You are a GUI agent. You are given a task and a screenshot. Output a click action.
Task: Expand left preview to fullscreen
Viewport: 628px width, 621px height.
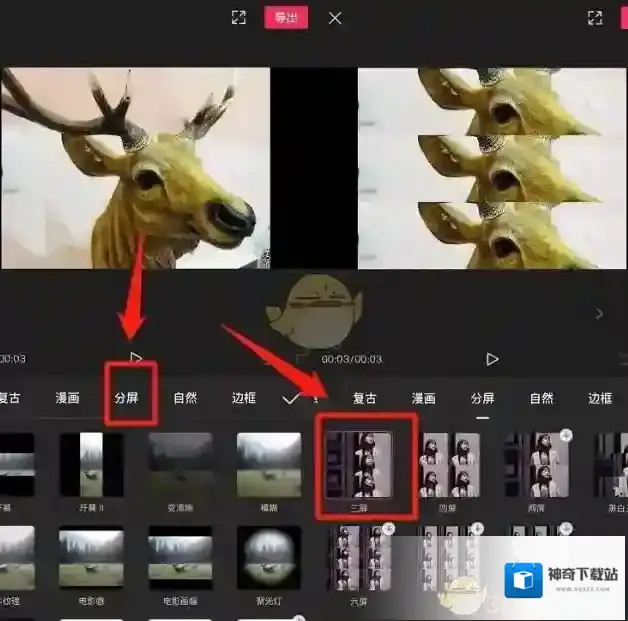(x=238, y=18)
